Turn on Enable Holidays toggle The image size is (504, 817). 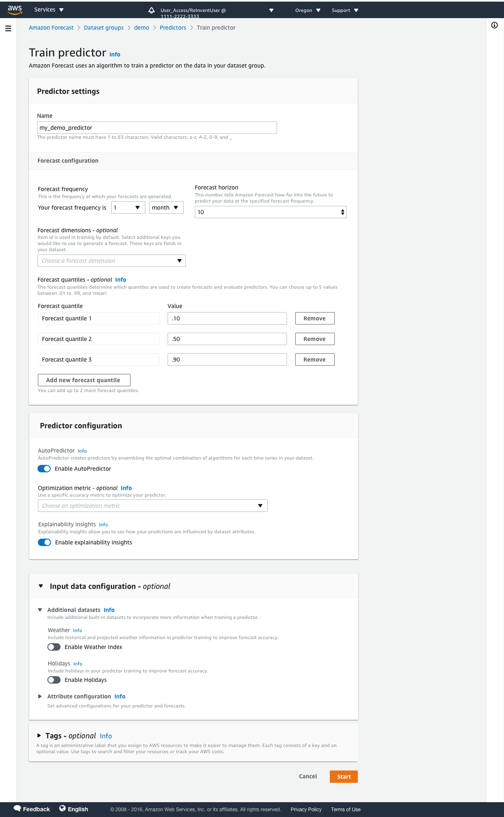point(54,680)
